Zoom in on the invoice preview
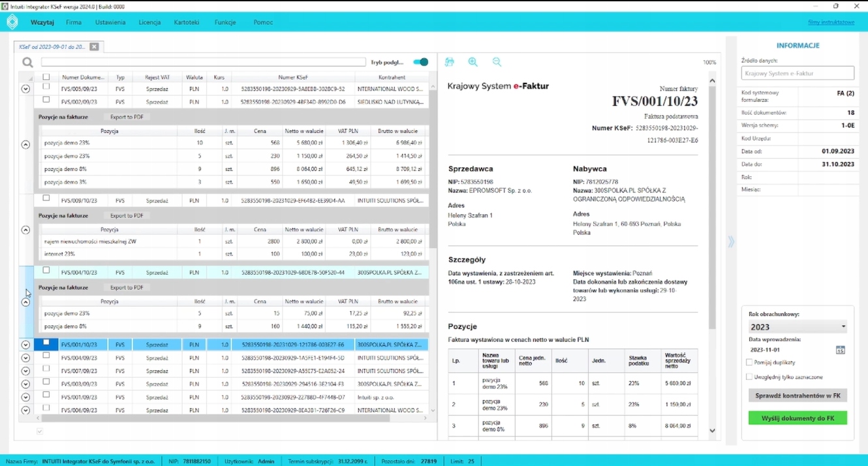This screenshot has height=466, width=868. (473, 62)
